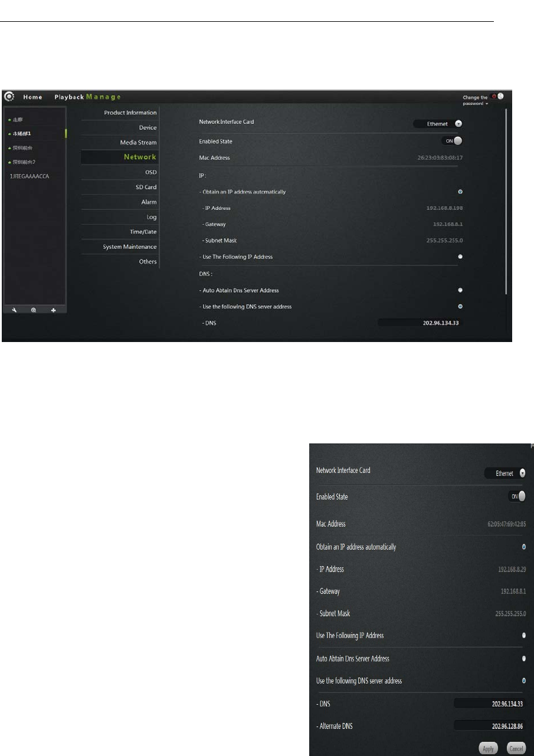Open the System Maintenance section
Viewport: 534px width, 756px height.
[x=129, y=246]
